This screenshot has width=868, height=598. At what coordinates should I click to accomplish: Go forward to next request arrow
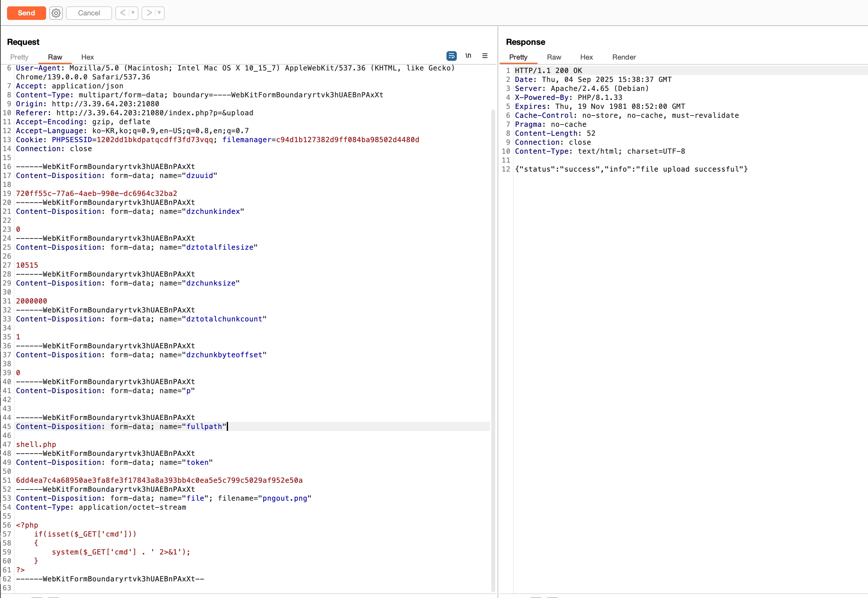click(149, 13)
